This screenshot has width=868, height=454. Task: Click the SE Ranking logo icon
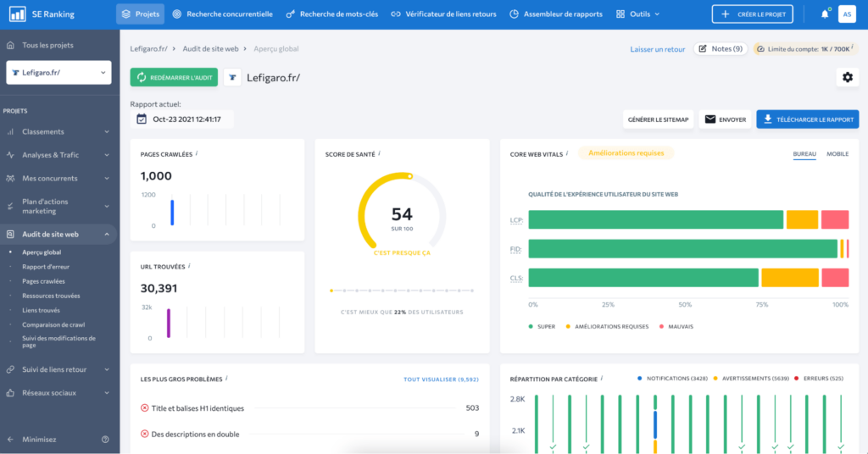pyautogui.click(x=17, y=14)
